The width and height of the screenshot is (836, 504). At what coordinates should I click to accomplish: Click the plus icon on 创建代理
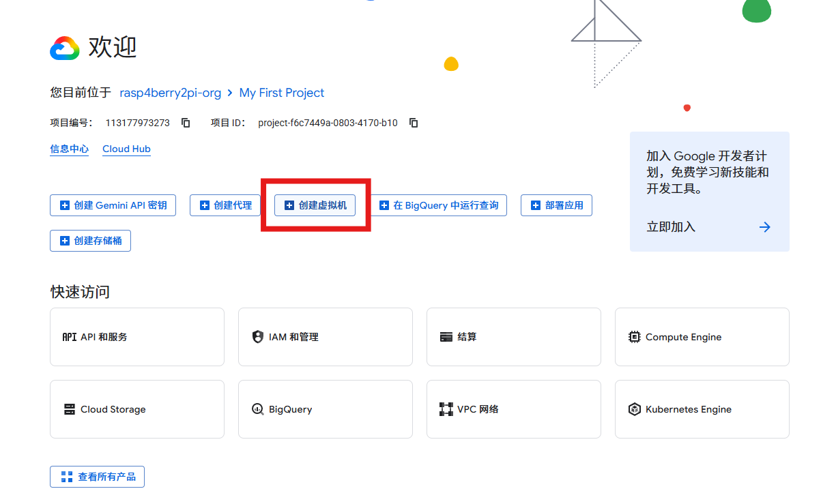205,205
